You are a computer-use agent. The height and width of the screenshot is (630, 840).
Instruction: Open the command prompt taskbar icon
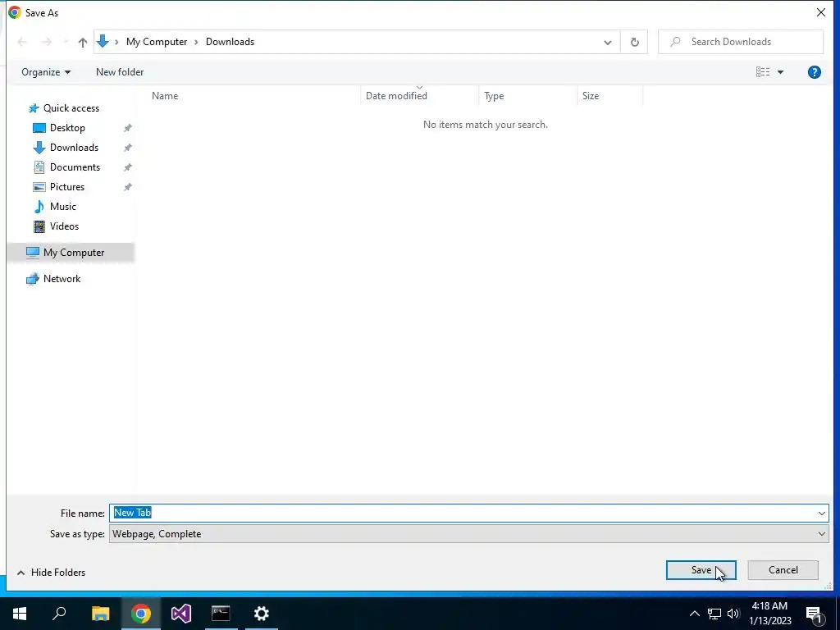coord(221,614)
